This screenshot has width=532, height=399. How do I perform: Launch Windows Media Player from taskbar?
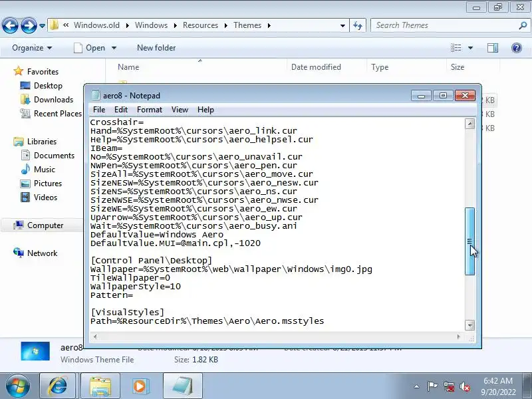coord(140,386)
